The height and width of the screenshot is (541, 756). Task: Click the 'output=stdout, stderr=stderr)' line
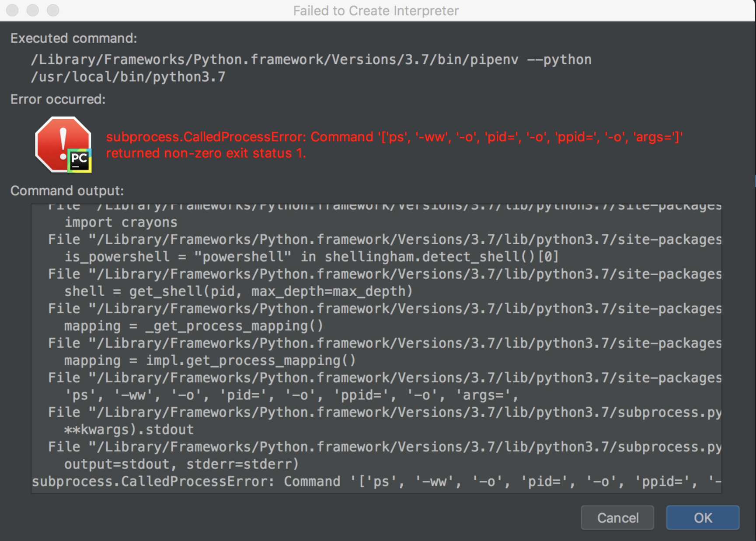coord(181,464)
